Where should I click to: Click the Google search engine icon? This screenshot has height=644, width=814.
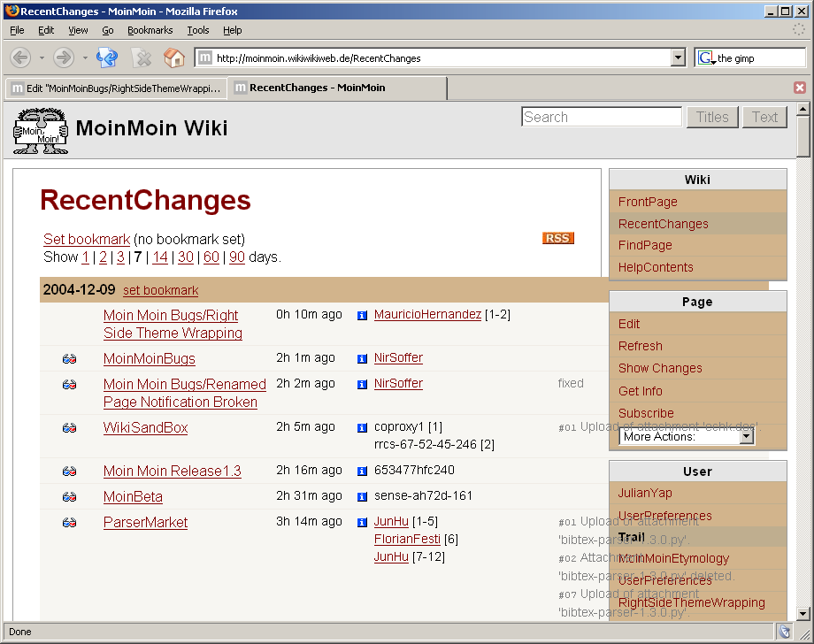click(x=706, y=57)
